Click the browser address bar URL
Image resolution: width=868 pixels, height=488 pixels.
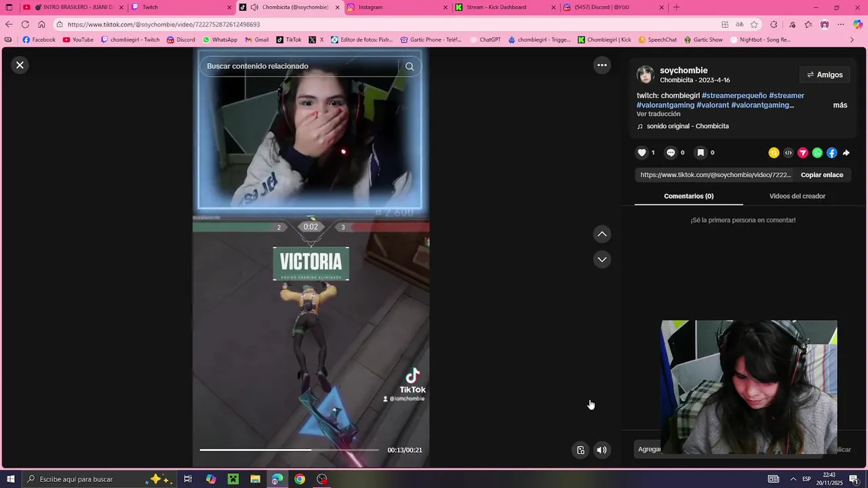click(163, 24)
